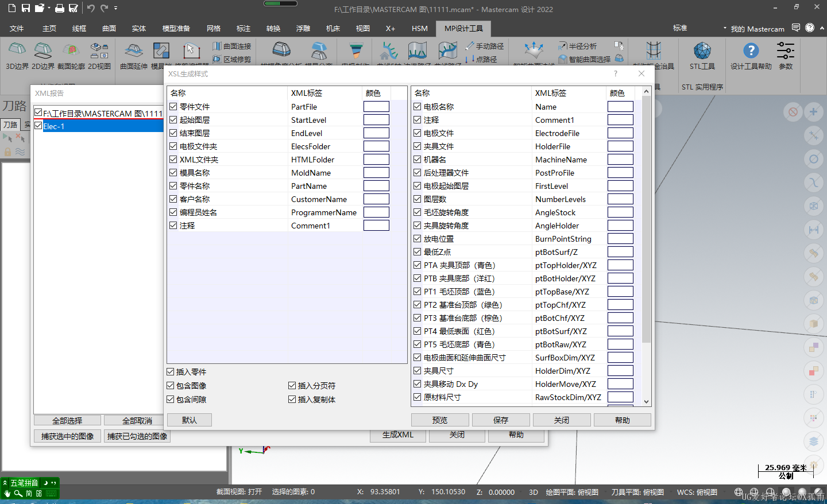Click the 预览 button

(x=440, y=420)
